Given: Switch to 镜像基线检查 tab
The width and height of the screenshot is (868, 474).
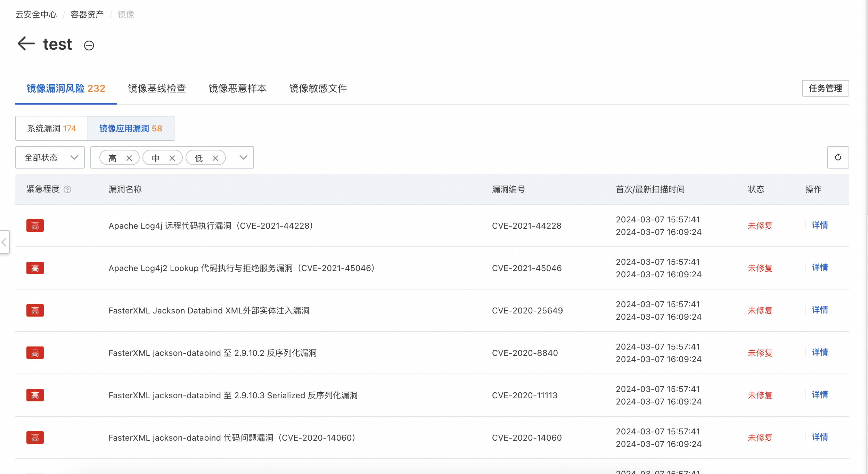Looking at the screenshot, I should (x=157, y=88).
